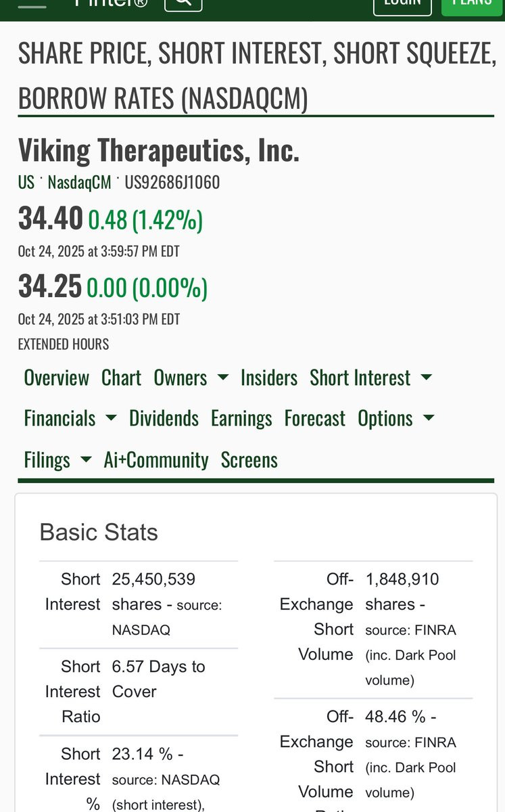Select the Dividends tab
This screenshot has height=812, width=505.
(x=164, y=418)
